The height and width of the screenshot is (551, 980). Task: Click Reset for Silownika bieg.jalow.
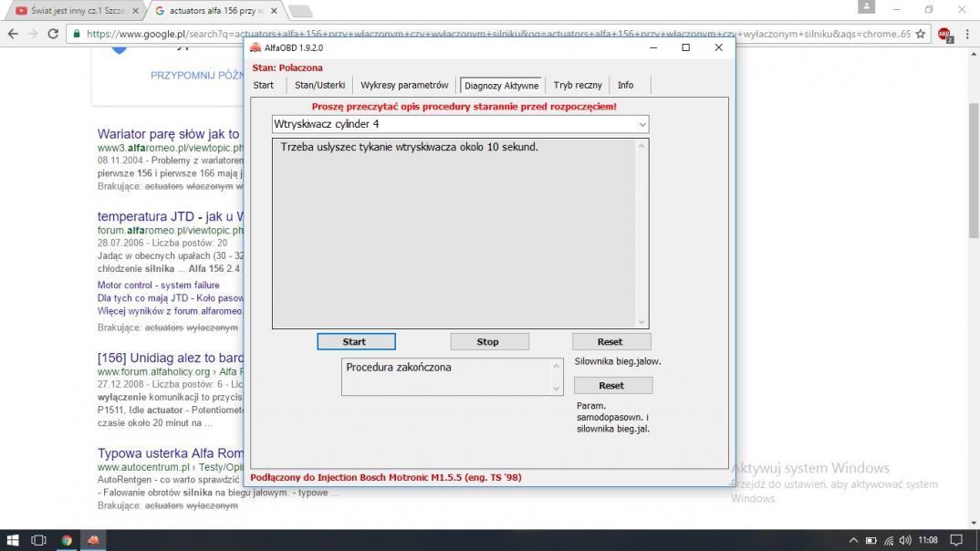tap(611, 342)
